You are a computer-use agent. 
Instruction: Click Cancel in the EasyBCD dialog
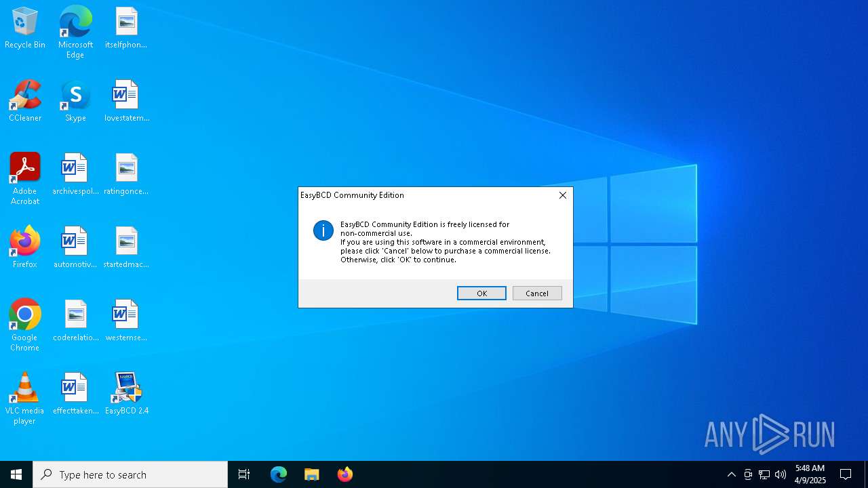tap(537, 293)
